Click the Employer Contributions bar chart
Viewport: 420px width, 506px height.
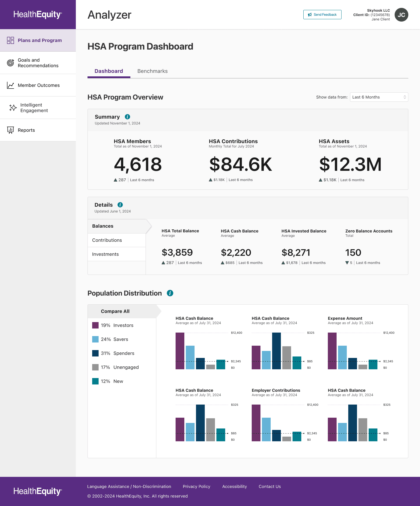click(285, 423)
